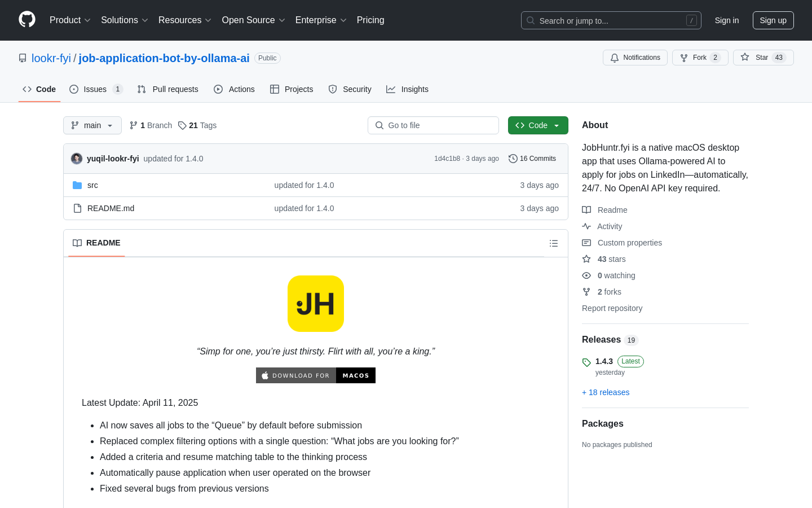Open the README.md file name
The width and height of the screenshot is (812, 508).
[111, 208]
